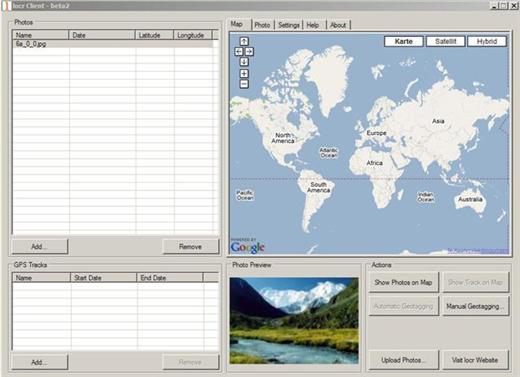Image resolution: width=520 pixels, height=377 pixels.
Task: Open the Help tab
Action: click(x=313, y=25)
